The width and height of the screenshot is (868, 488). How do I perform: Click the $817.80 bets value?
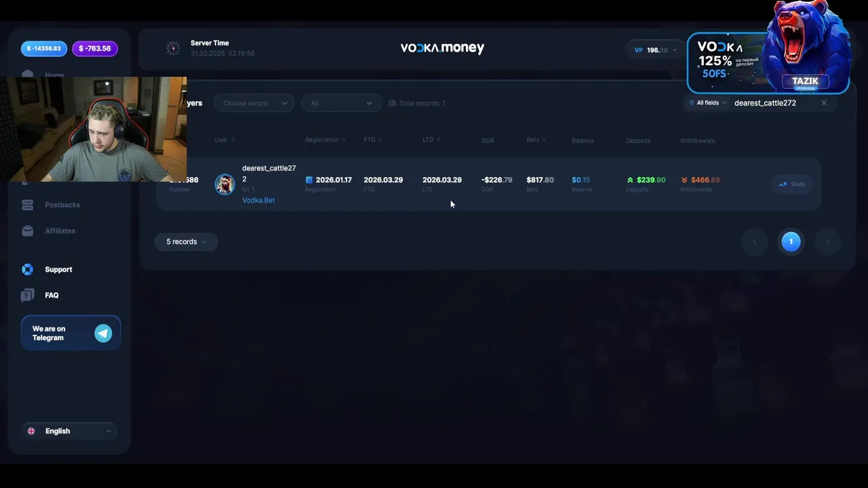pos(540,180)
